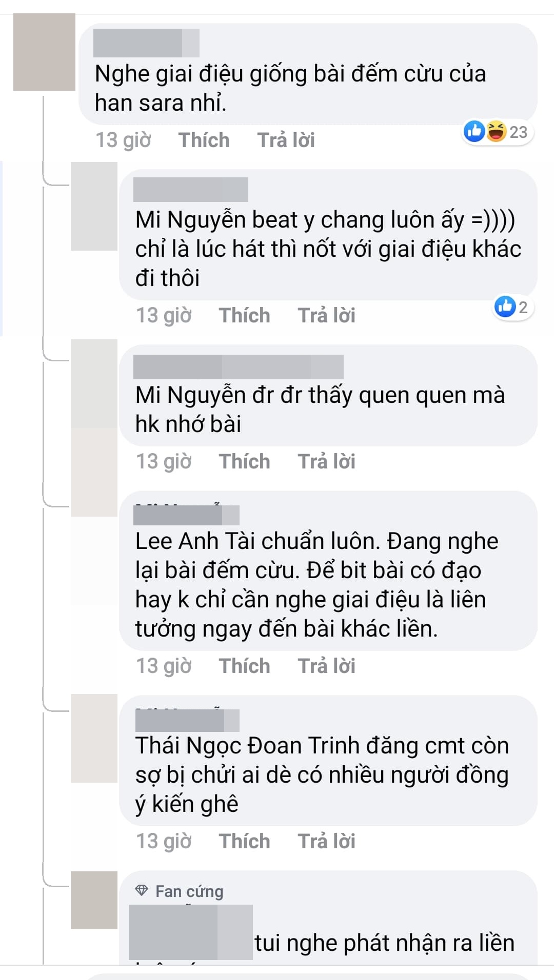The height and width of the screenshot is (980, 554).
Task: Open the 23 reactions summary on top comment
Action: pyautogui.click(x=498, y=132)
